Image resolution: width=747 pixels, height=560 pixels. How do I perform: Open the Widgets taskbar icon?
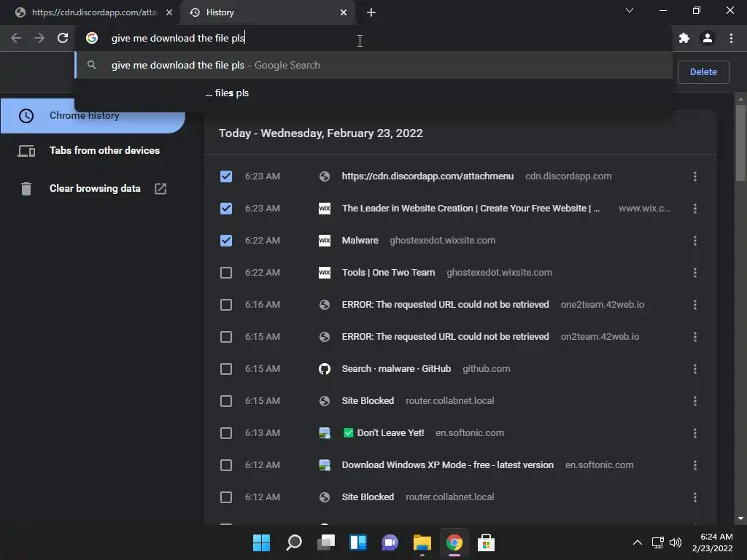(x=357, y=542)
